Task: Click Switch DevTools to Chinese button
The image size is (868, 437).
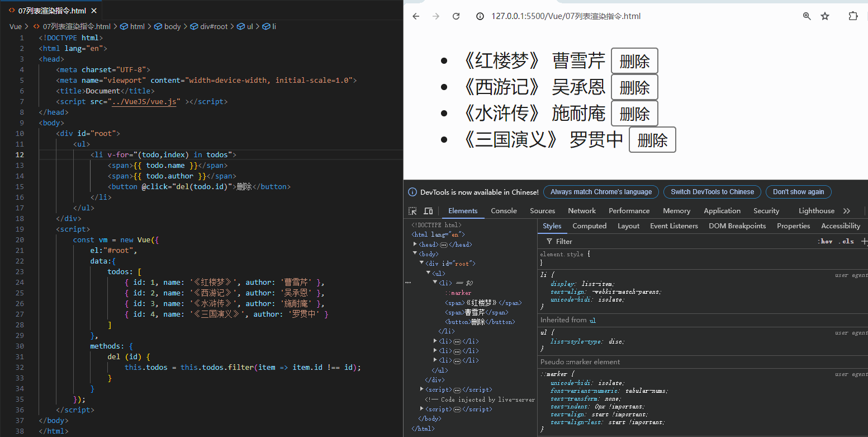Action: point(712,192)
